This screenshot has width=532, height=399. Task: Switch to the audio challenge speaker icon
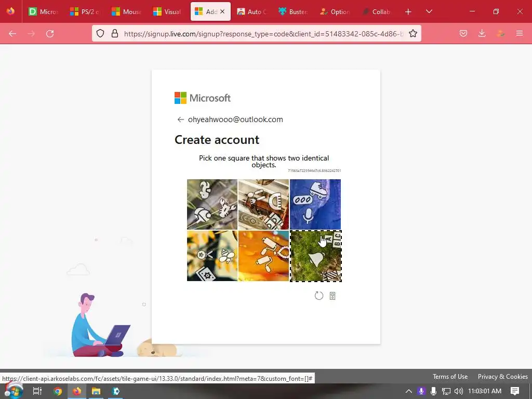click(332, 296)
